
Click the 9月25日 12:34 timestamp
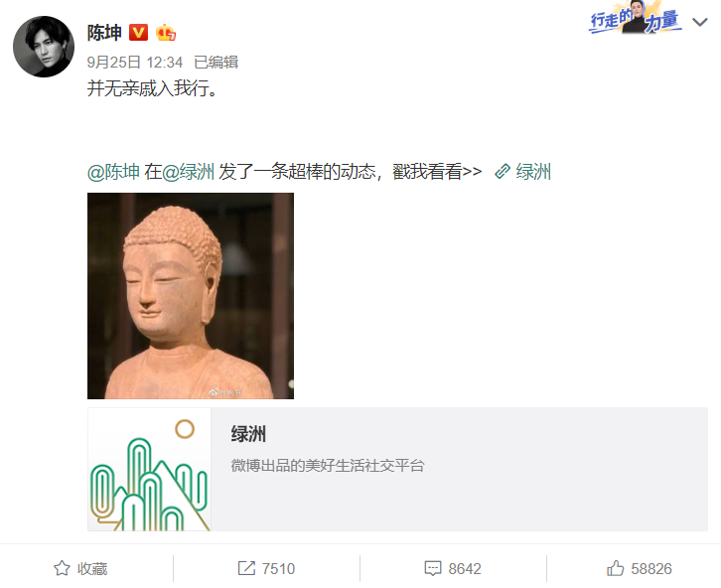tap(135, 62)
